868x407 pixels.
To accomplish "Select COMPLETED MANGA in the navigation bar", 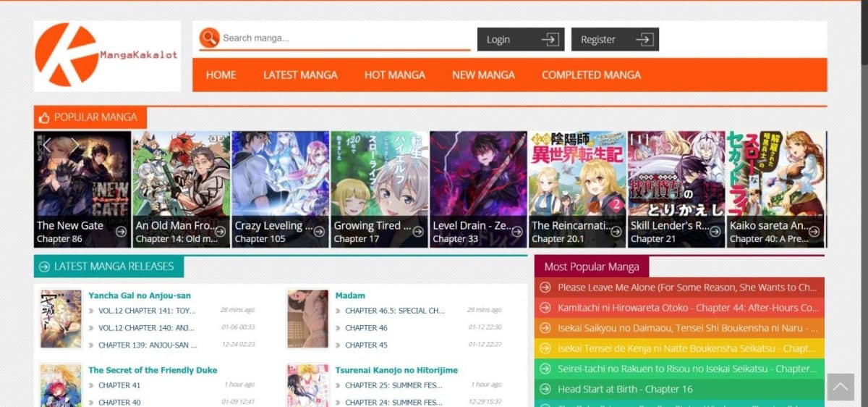I will click(x=591, y=75).
